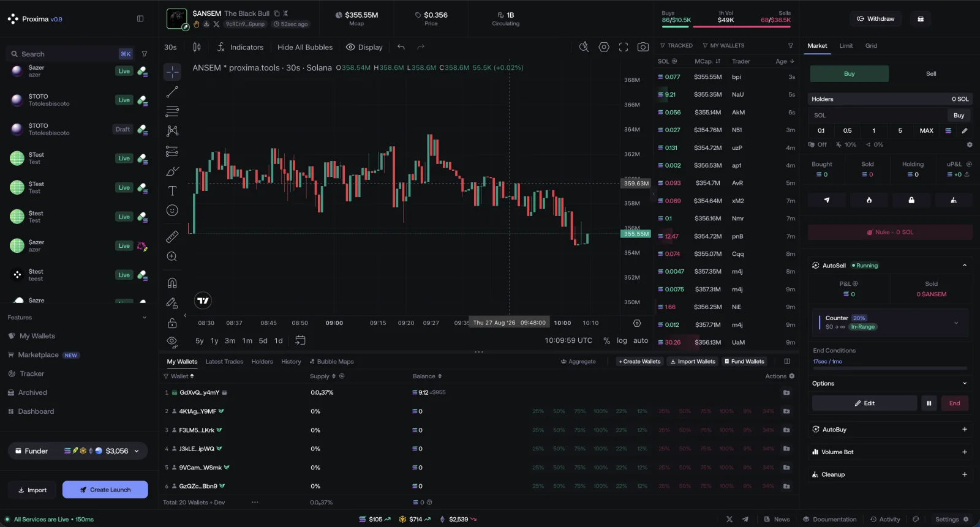Change the candle chart style

click(x=197, y=47)
